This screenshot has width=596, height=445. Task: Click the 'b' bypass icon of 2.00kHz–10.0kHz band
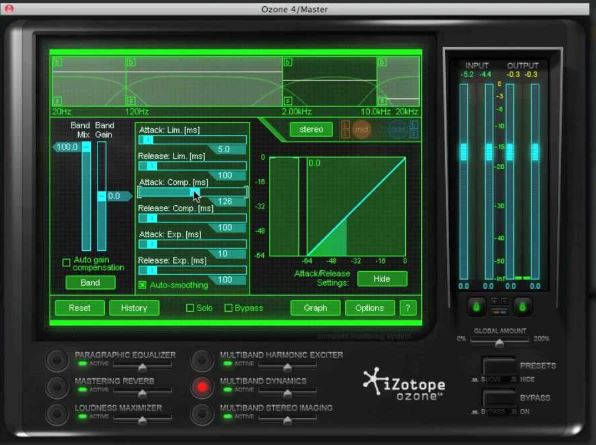click(288, 62)
